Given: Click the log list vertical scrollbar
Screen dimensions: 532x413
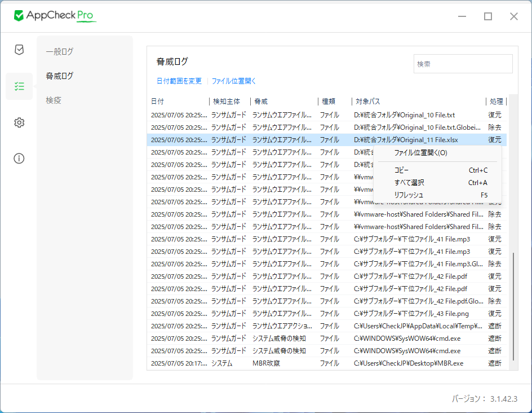Looking at the screenshot, I should [513, 305].
